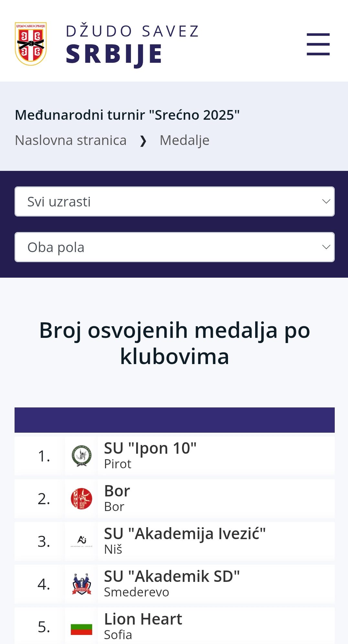Click the SU Ipon 10 club logo
The width and height of the screenshot is (348, 644).
82,456
